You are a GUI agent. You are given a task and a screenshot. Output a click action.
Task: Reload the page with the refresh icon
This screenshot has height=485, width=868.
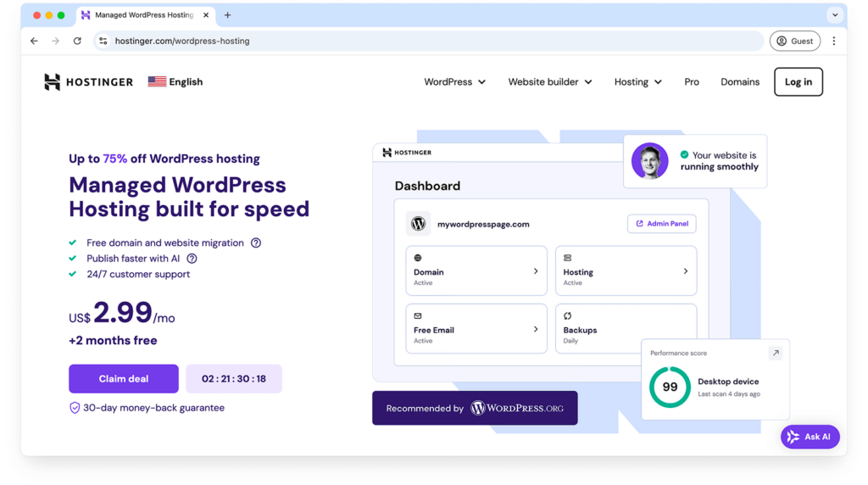click(77, 41)
